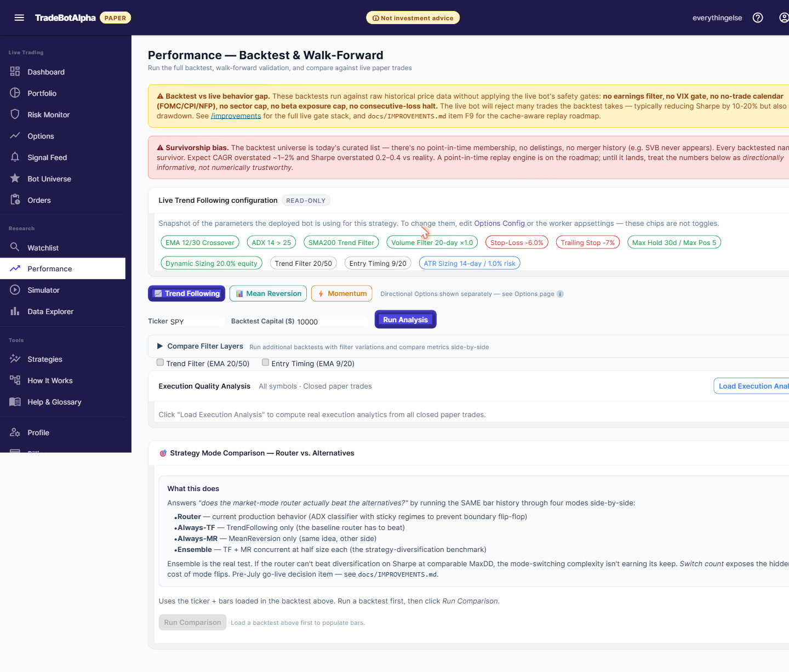Screen dimensions: 789x672
Task: Click the Dashboard grid icon
Action: [x=15, y=72]
